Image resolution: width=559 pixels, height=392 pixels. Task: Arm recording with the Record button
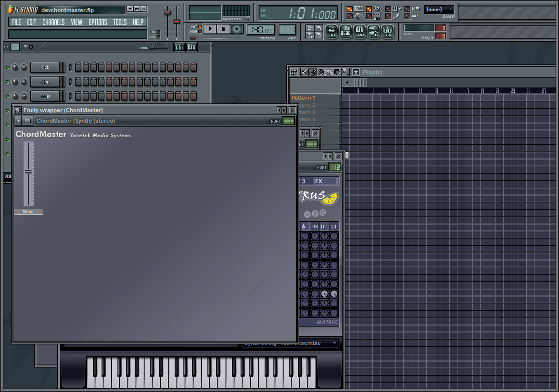tap(236, 29)
